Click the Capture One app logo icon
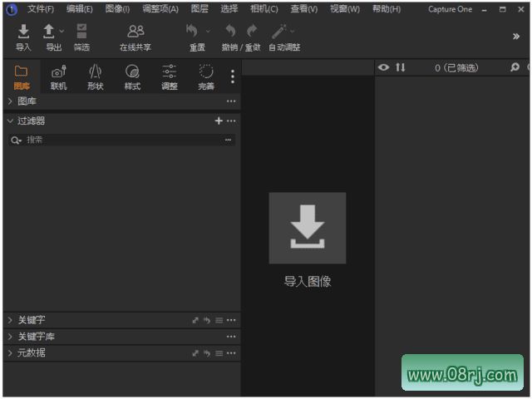This screenshot has height=399, width=532. click(12, 10)
